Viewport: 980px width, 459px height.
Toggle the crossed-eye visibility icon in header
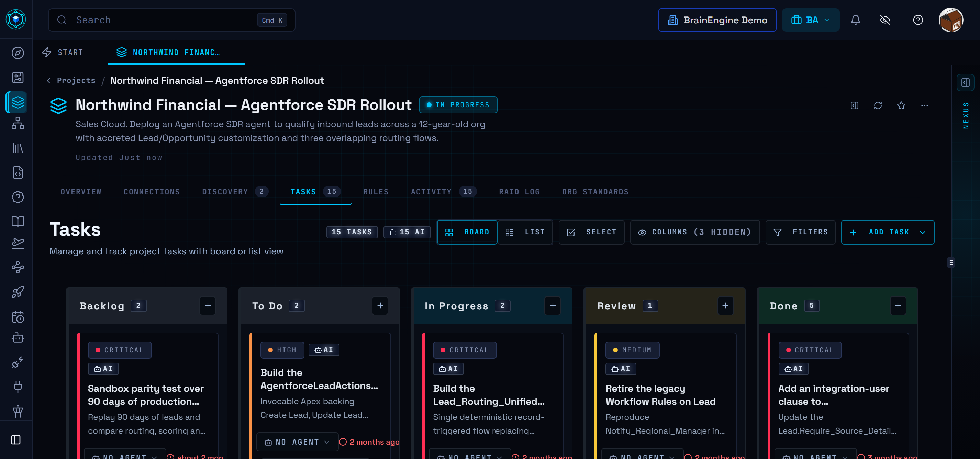(885, 20)
